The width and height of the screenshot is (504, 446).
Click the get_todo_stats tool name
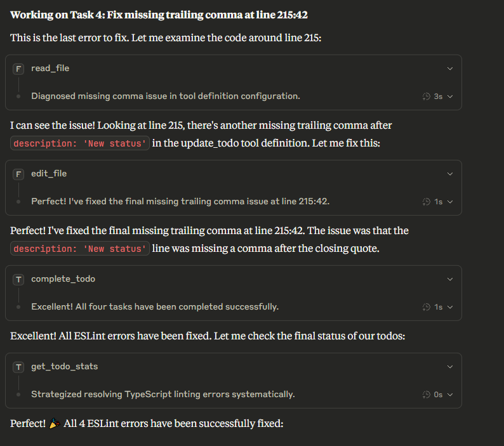click(x=64, y=367)
